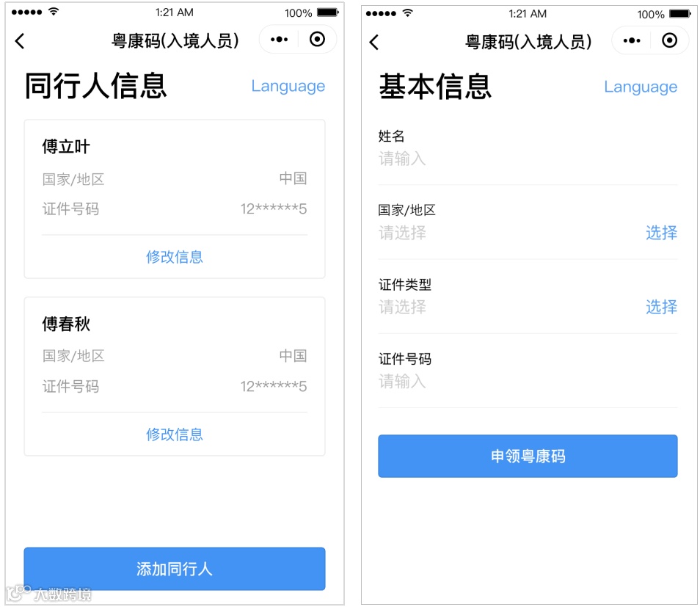Select the 傅立叶 companion card name
Image resolution: width=700 pixels, height=607 pixels.
(x=66, y=147)
